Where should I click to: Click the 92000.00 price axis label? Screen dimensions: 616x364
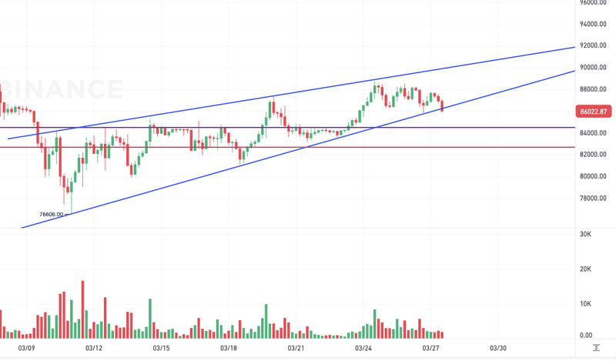point(594,45)
